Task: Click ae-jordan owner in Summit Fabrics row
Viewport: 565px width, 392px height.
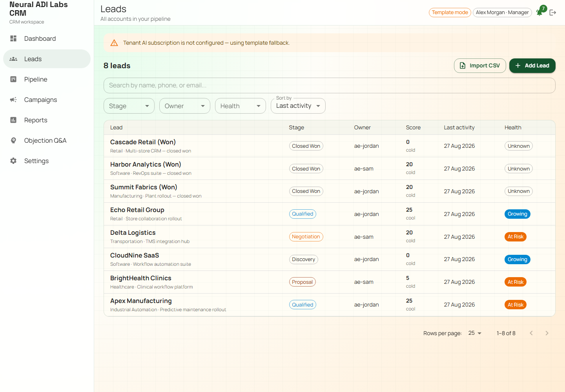Action: [366, 191]
